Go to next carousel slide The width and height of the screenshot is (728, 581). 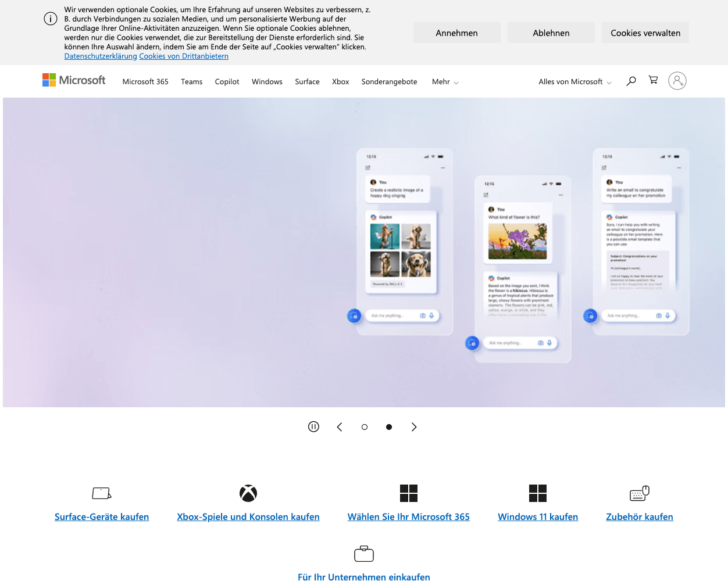(414, 427)
